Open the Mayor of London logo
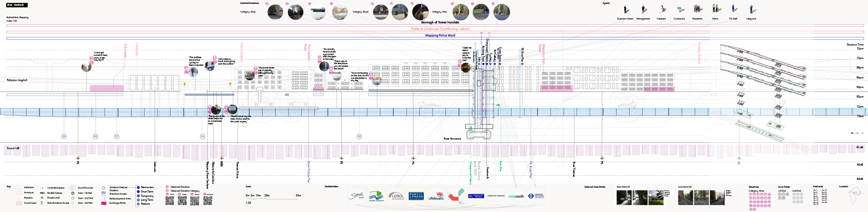Viewport: 868px width, 212px height. [x=496, y=196]
